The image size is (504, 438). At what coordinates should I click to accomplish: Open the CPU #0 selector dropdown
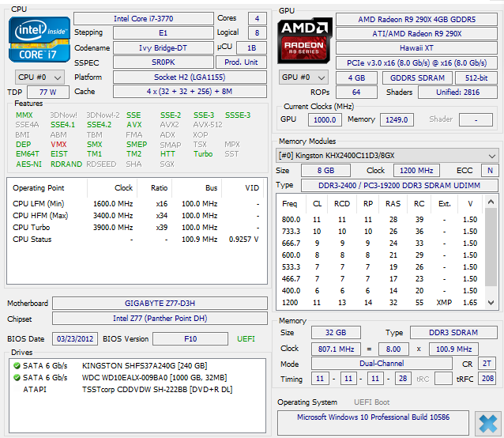(x=39, y=77)
